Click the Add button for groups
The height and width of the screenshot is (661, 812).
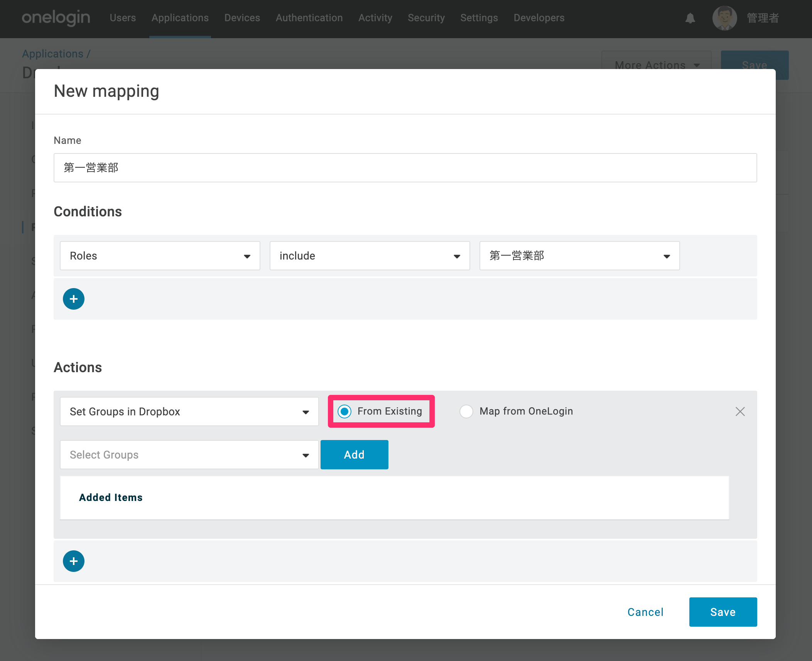pos(355,455)
